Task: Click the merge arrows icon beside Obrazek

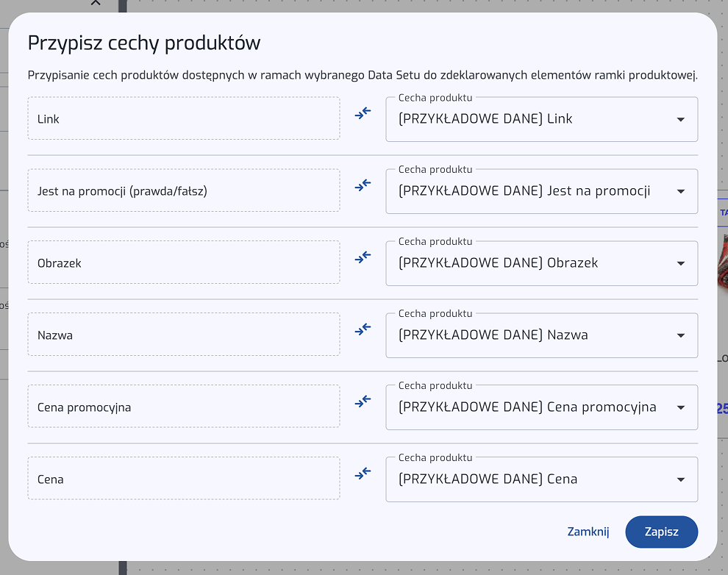Action: pos(363,257)
